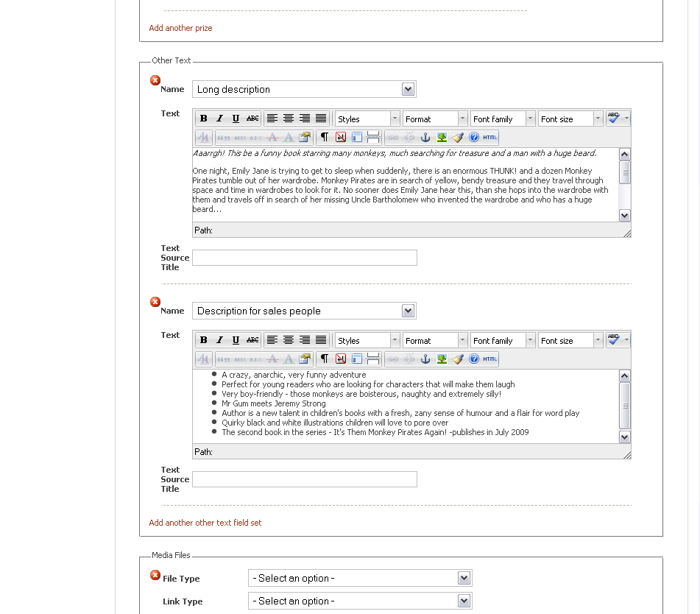Insert non-breaking space in Long description editor
Screen dimensions: 700x614
341,137
